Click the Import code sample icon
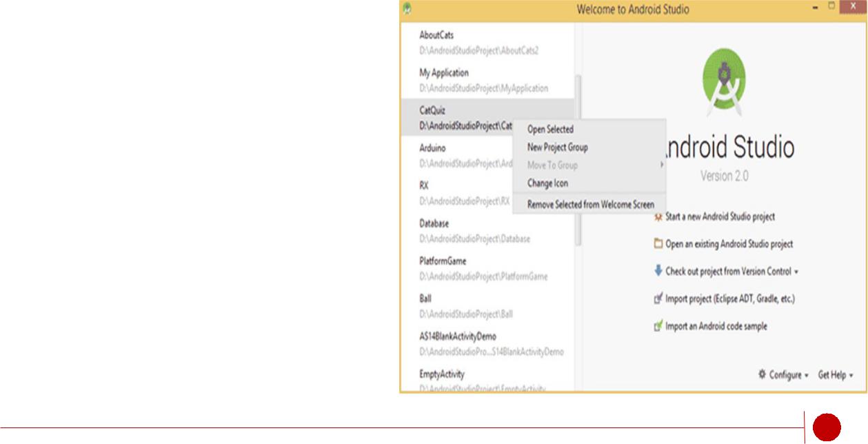 pyautogui.click(x=658, y=326)
